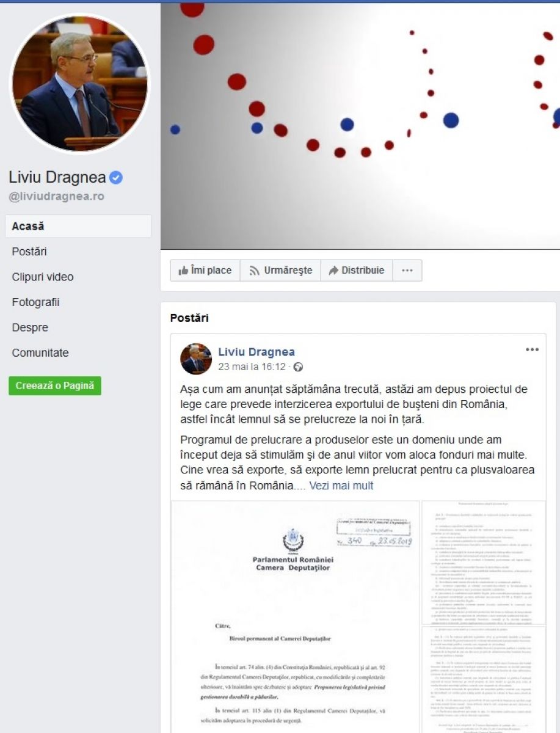The width and height of the screenshot is (560, 733).
Task: Go to Clipuri video section
Action: (43, 277)
